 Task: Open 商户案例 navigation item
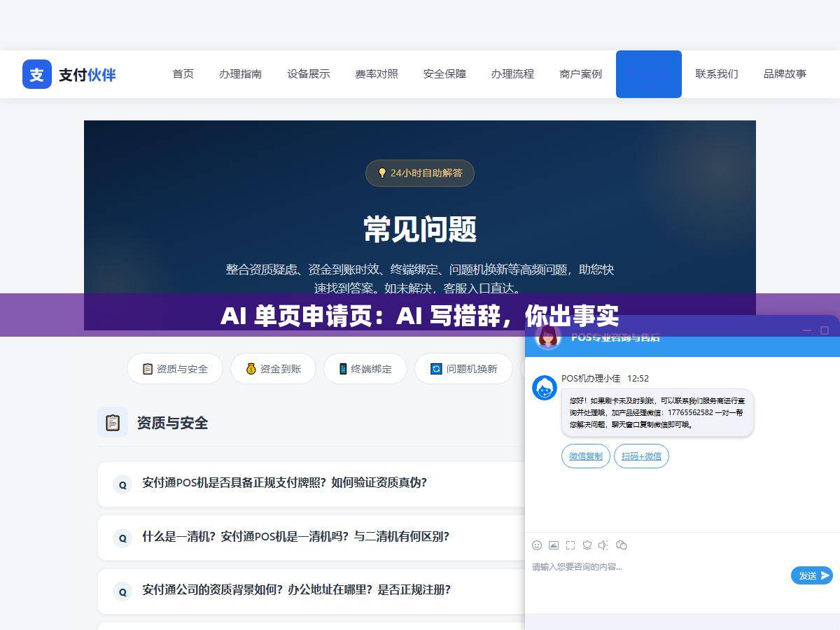581,74
